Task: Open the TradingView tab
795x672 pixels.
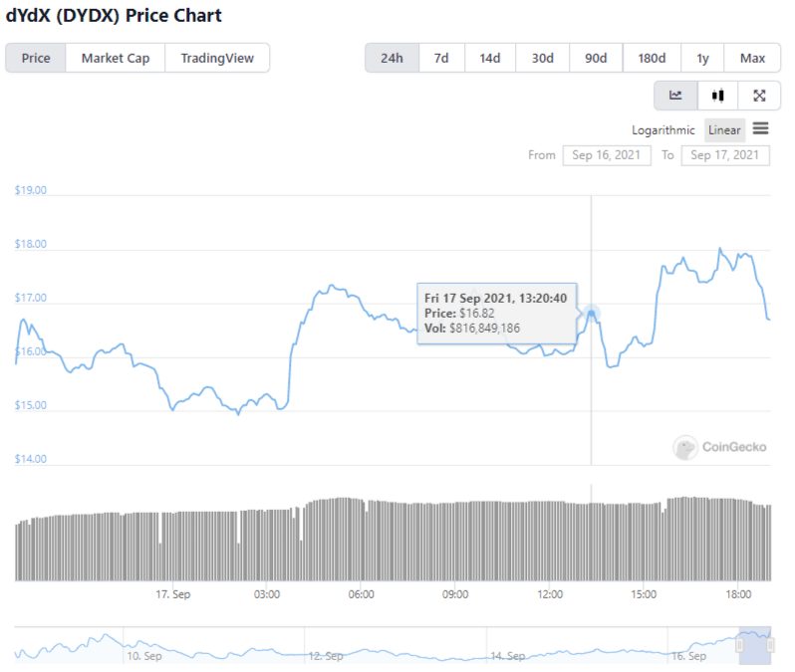Action: coord(217,59)
